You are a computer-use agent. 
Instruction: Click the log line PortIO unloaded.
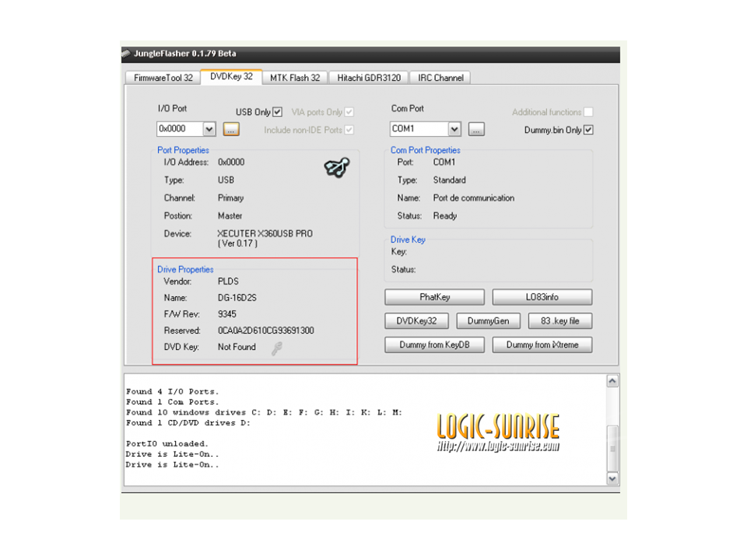point(167,444)
